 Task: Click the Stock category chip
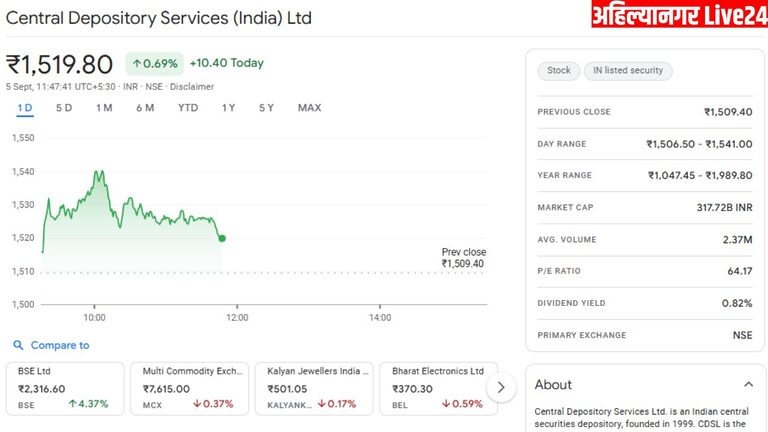click(559, 71)
